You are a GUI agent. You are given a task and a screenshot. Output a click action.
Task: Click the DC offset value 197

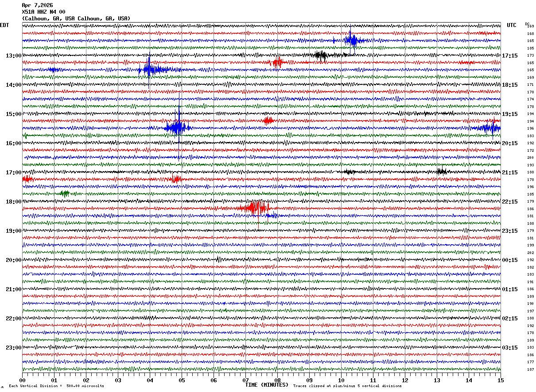(x=530, y=311)
